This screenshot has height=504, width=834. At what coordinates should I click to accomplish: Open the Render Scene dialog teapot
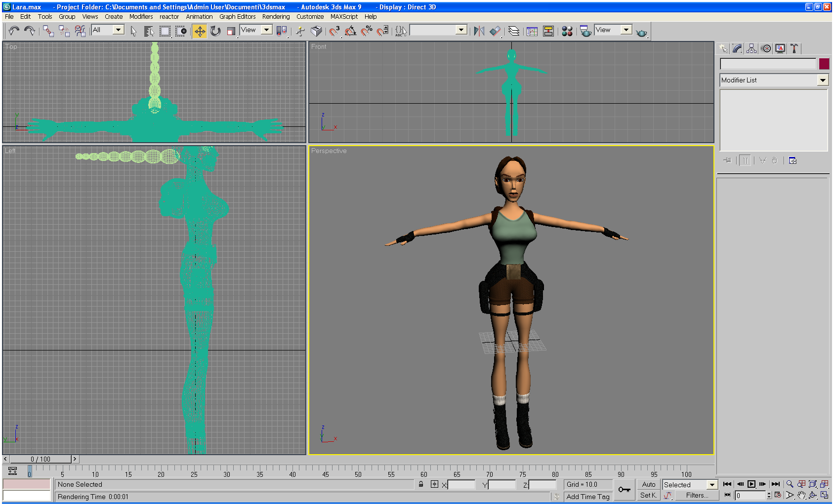[585, 31]
